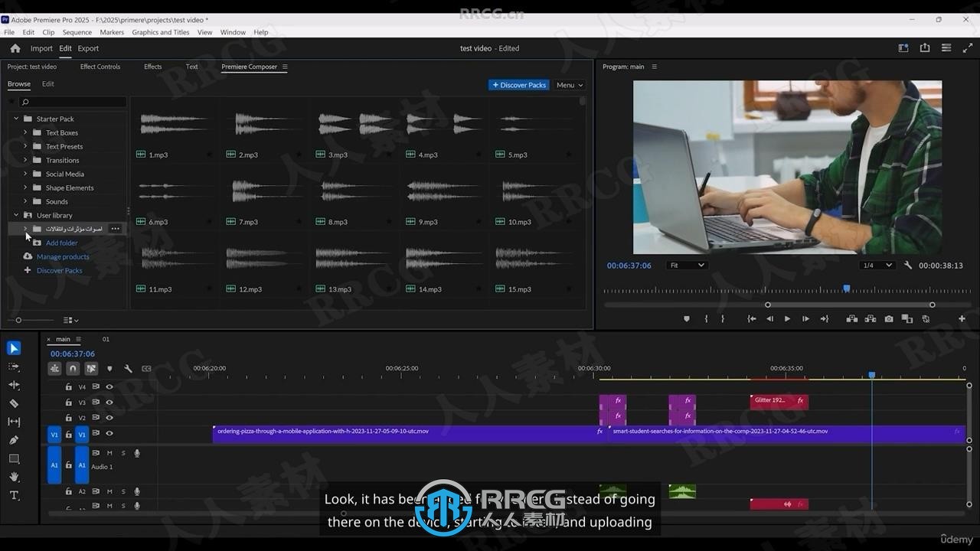Screen dimensions: 980x551
Task: Open the workspaces menu icon
Action: 903,48
